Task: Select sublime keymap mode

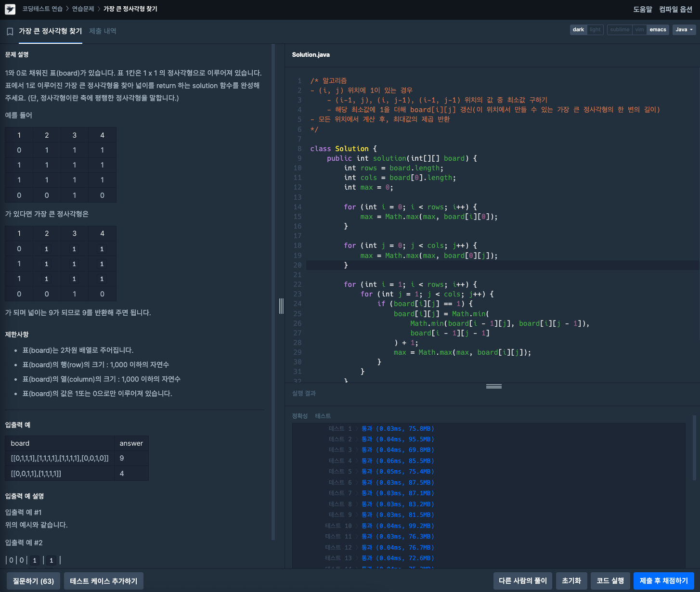Action: pyautogui.click(x=620, y=30)
